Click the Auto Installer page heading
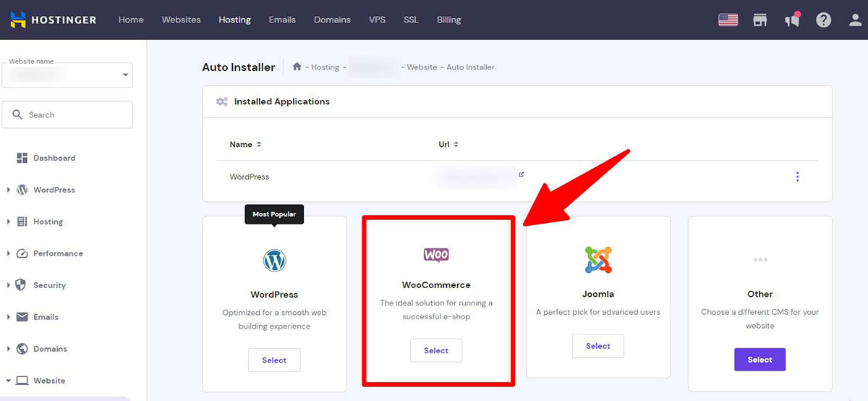Viewport: 868px width, 401px height. 239,67
